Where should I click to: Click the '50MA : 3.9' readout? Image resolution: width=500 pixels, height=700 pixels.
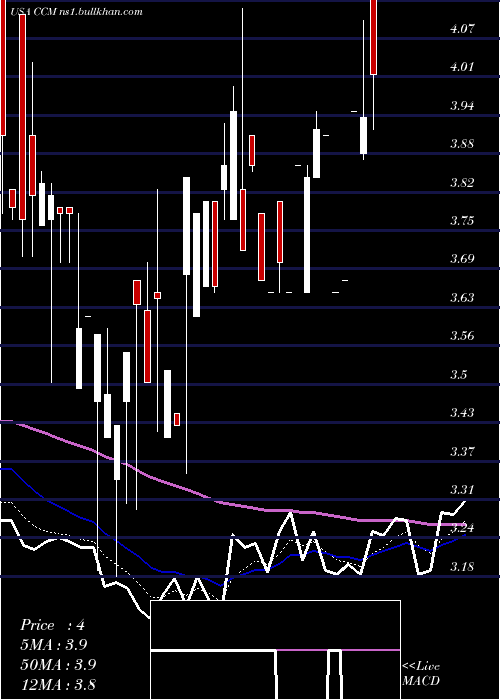[58, 664]
